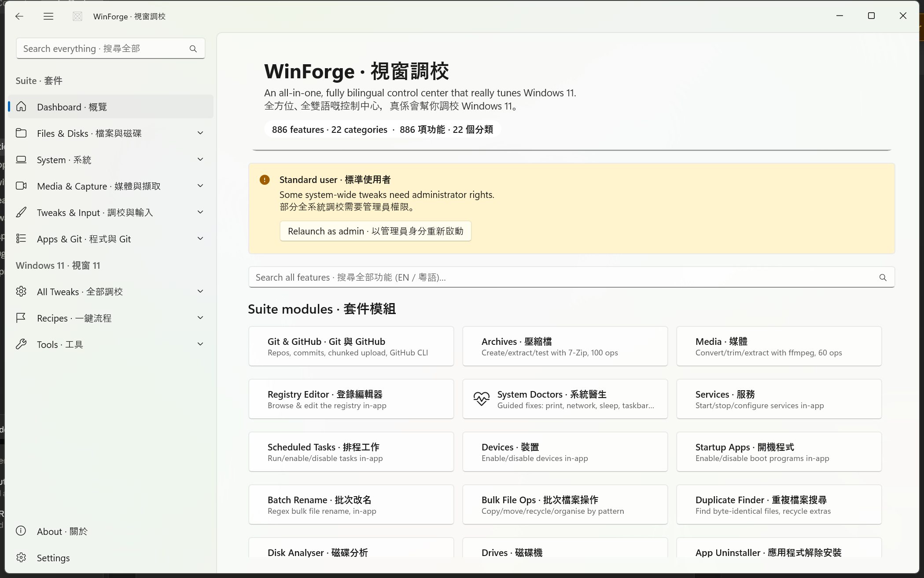The image size is (924, 578).
Task: Click the 886 features · 22 categories badge
Action: coord(383,130)
